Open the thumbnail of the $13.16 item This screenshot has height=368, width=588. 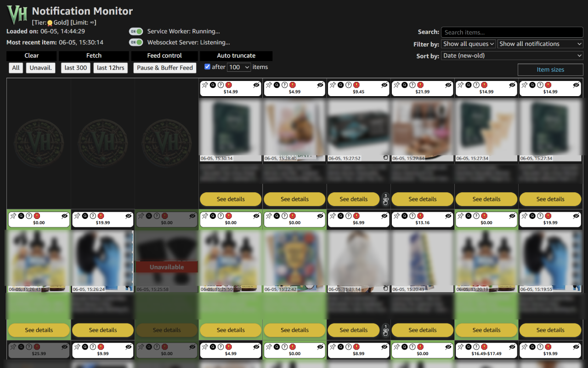pyautogui.click(x=423, y=261)
